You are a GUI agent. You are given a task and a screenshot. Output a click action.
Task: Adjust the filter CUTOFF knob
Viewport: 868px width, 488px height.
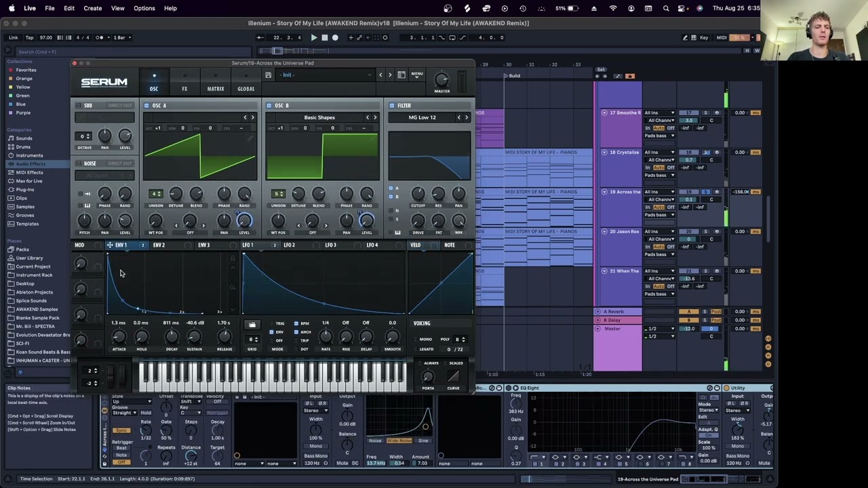pos(418,194)
